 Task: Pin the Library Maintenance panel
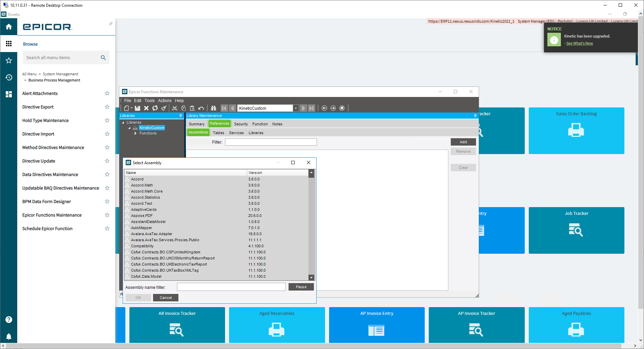point(475,116)
